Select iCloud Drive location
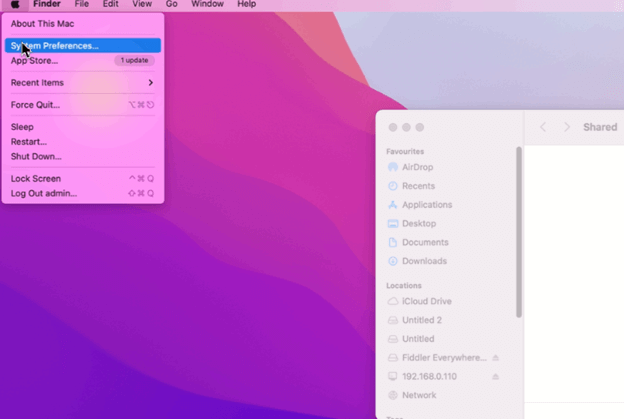This screenshot has width=624, height=419. tap(427, 301)
